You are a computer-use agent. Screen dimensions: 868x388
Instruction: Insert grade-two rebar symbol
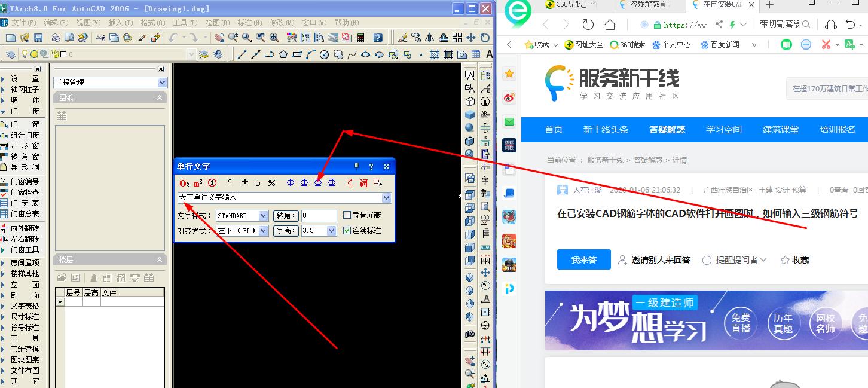[x=304, y=182]
